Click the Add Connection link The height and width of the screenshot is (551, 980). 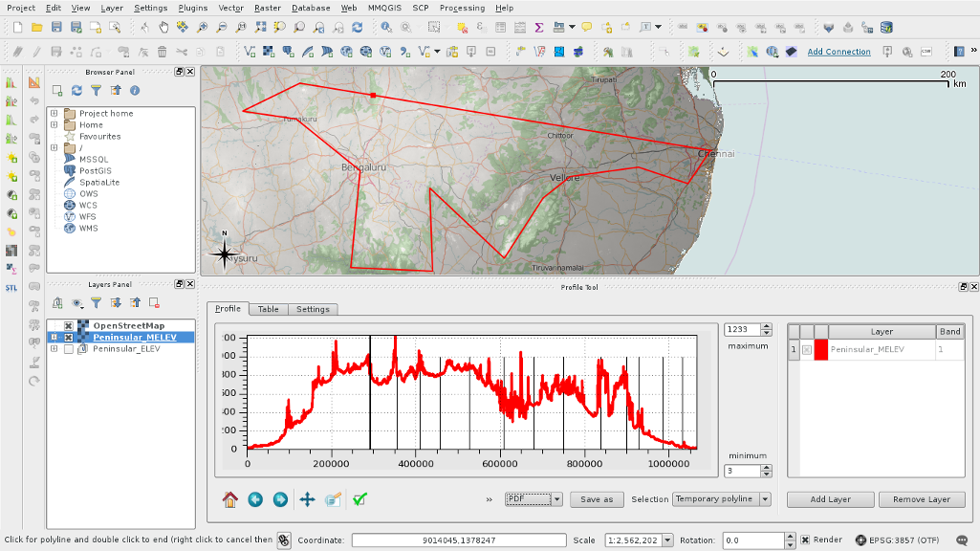pyautogui.click(x=838, y=52)
